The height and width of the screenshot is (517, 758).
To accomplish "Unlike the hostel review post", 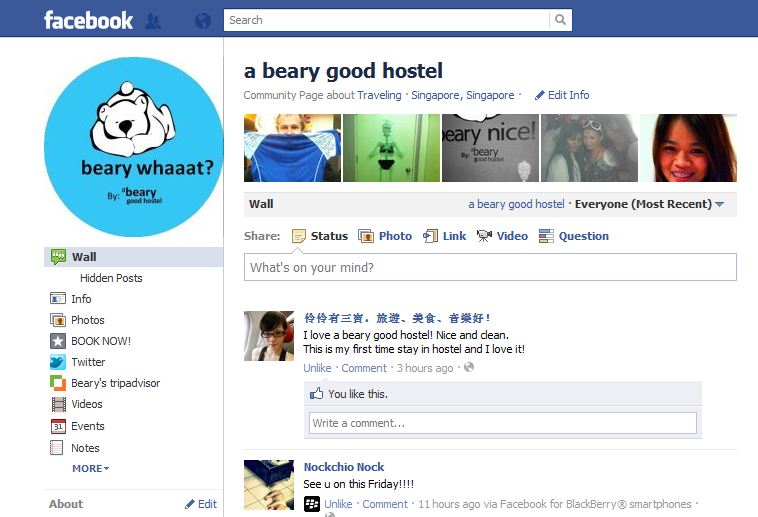I will [x=317, y=368].
